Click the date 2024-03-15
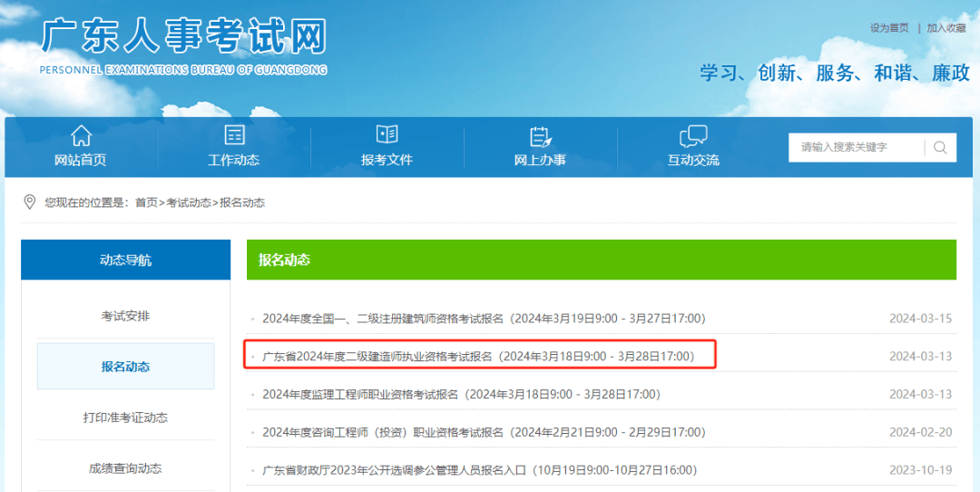The width and height of the screenshot is (980, 492). pyautogui.click(x=921, y=319)
